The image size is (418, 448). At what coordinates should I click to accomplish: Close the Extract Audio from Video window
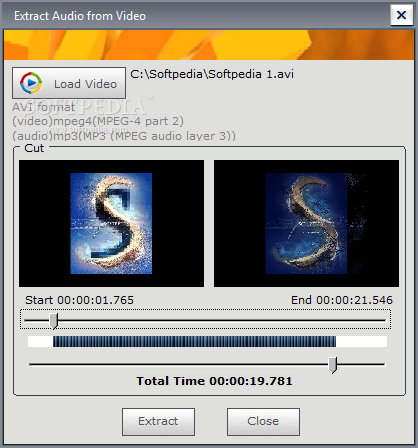[x=401, y=15]
